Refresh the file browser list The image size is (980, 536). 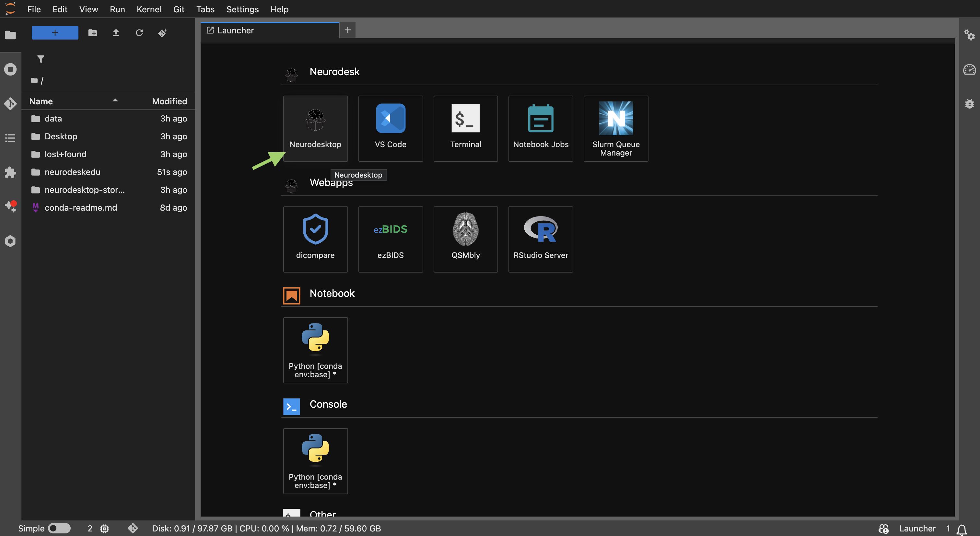139,33
